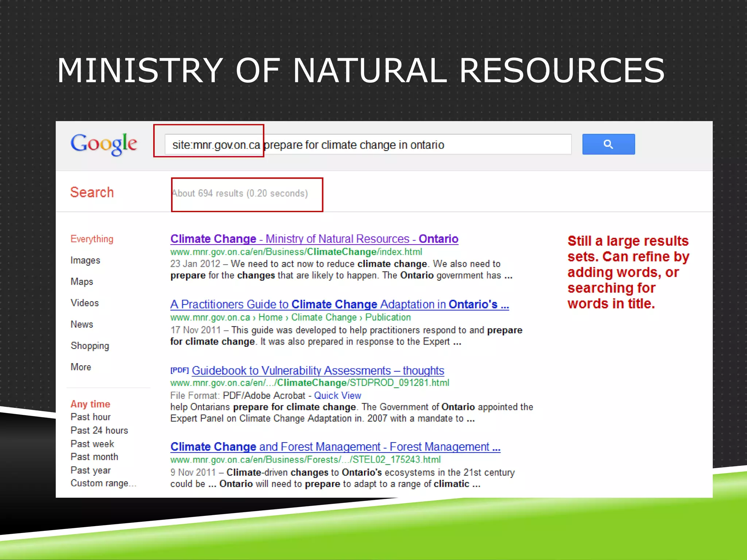Click the File Format: PDF/Adobe Acrobat text
Image resolution: width=747 pixels, height=560 pixels.
pos(237,396)
